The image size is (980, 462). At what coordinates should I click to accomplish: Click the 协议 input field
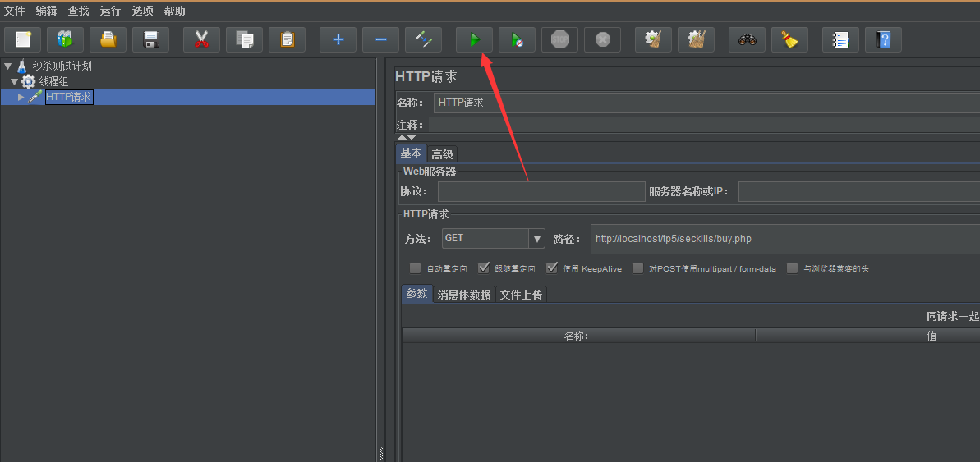tap(541, 192)
